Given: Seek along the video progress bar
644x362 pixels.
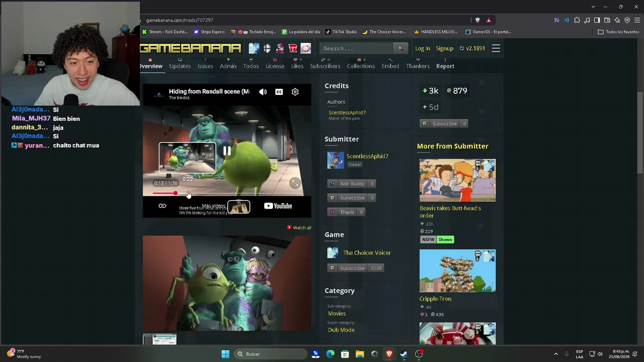Looking at the screenshot, I should (x=226, y=194).
